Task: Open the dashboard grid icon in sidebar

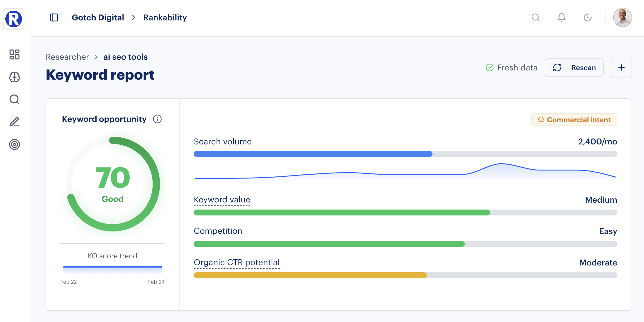Action: (x=14, y=55)
